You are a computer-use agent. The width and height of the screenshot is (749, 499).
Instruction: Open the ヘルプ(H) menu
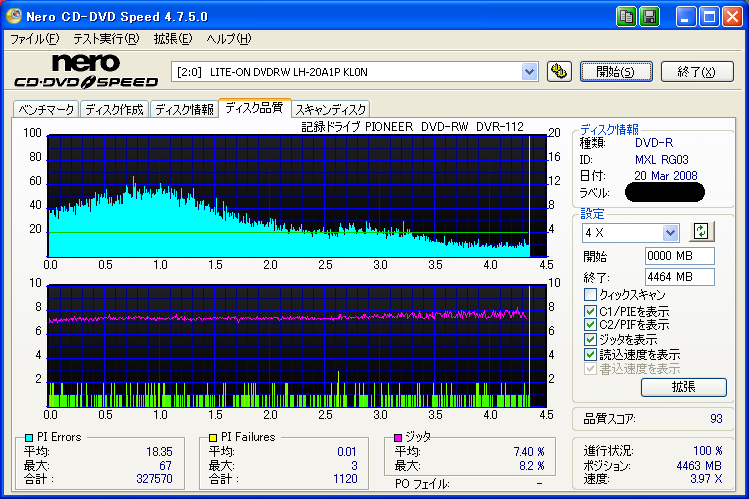pyautogui.click(x=229, y=39)
